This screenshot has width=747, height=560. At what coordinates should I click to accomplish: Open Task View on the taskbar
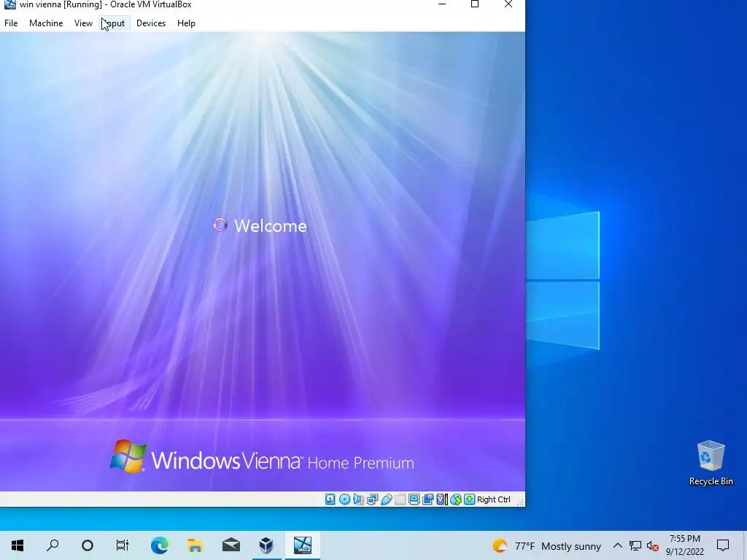pos(123,545)
